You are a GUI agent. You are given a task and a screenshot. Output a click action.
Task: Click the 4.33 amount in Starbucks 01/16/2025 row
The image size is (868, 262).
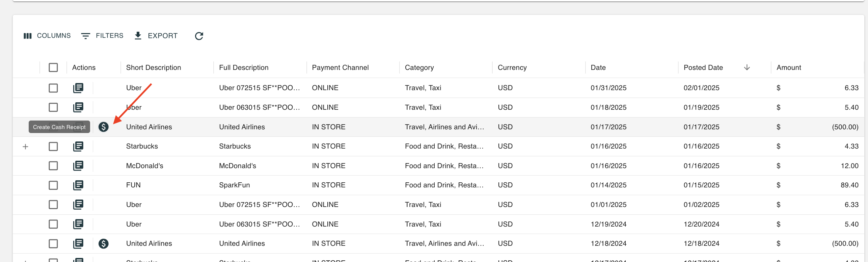851,146
